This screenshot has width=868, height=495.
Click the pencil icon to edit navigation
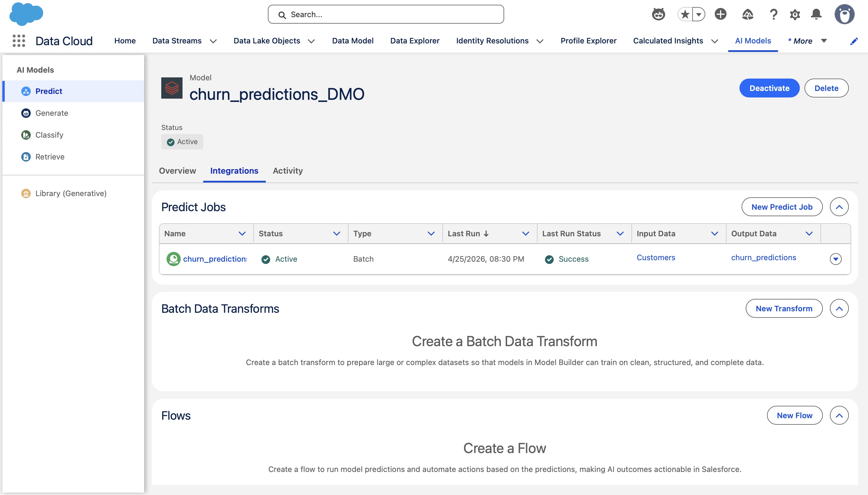coord(854,41)
